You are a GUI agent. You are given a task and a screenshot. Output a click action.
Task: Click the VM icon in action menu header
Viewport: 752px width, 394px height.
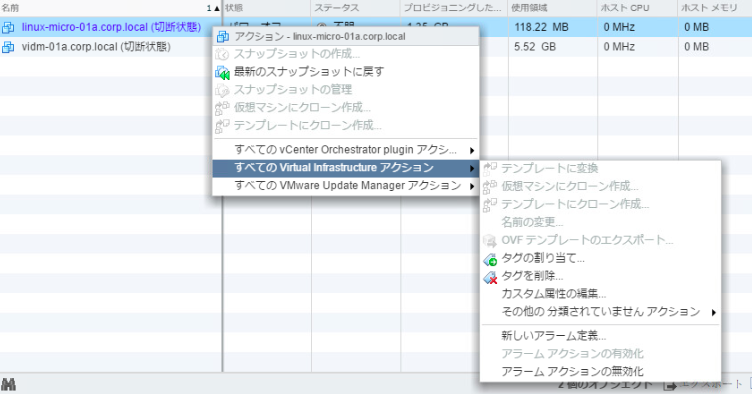(223, 36)
